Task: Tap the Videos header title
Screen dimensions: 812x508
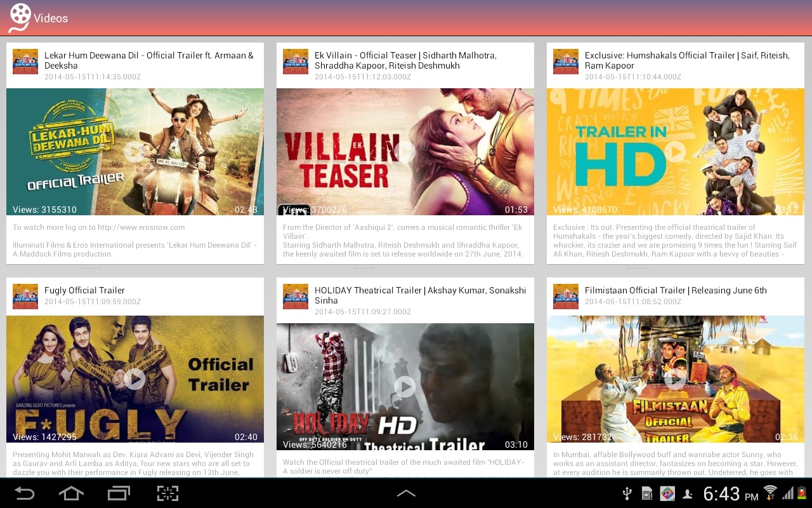Action: 51,18
